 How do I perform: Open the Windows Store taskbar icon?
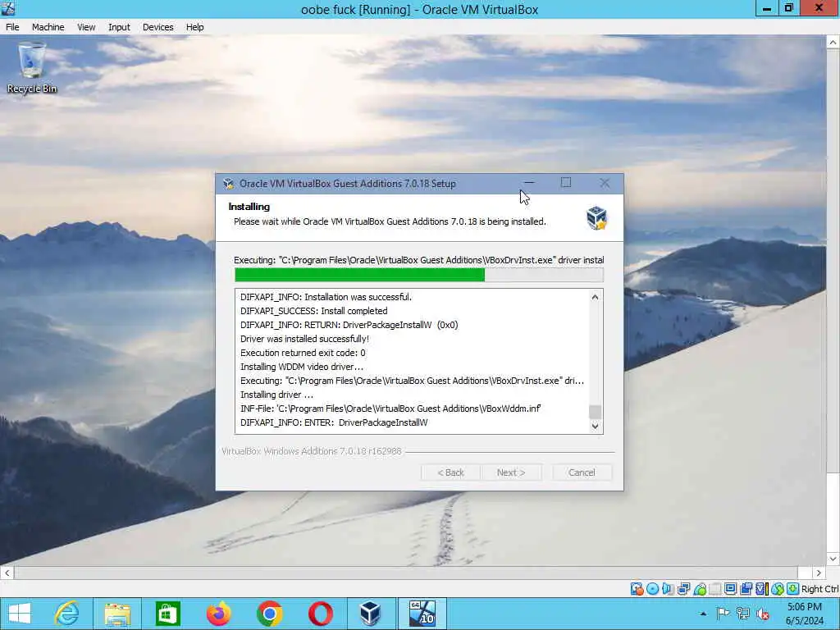point(167,614)
